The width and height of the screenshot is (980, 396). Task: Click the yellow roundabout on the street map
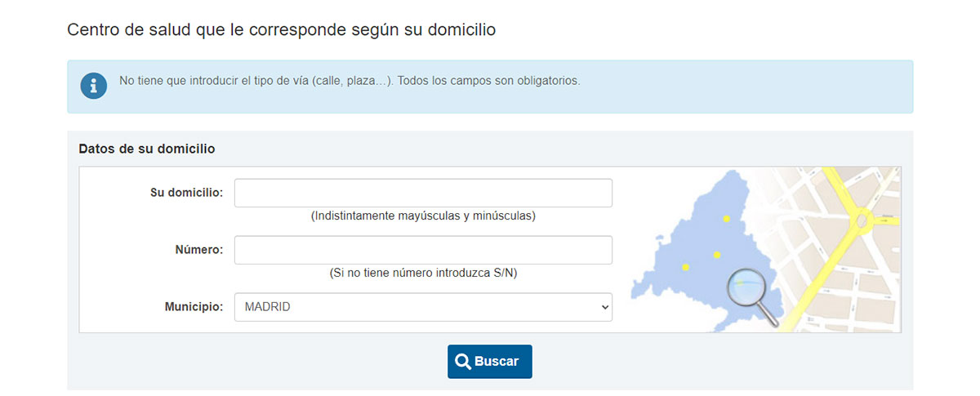point(861,218)
